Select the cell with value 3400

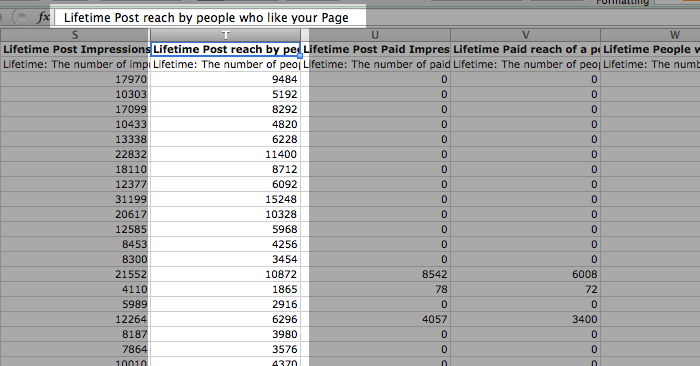(525, 319)
